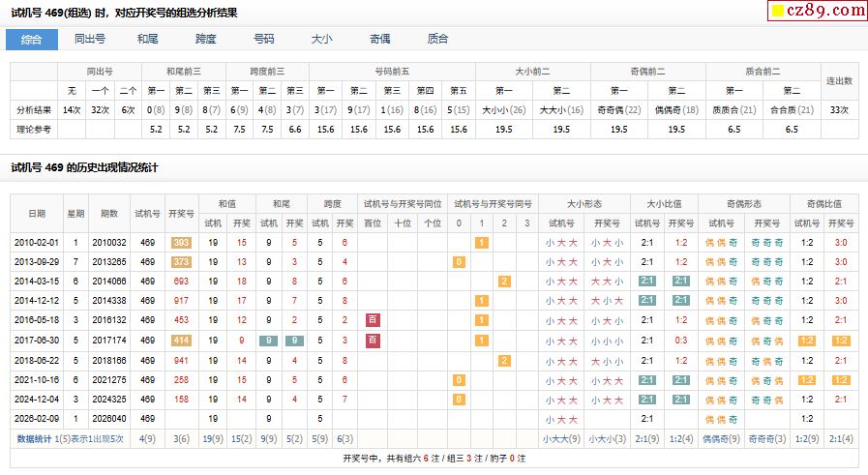Screen dimensions: 868x475
Task: Click the 开奖号 column header
Action: pyautogui.click(x=181, y=213)
